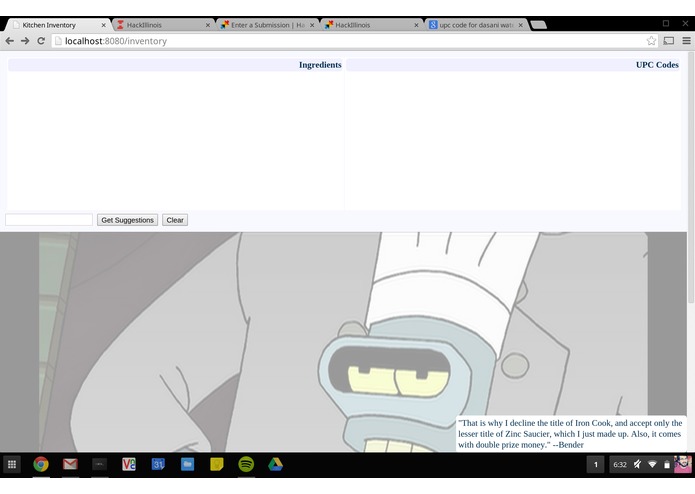Open the VC app icon on the shelf
Viewport: 695px width, 494px height.
click(129, 464)
